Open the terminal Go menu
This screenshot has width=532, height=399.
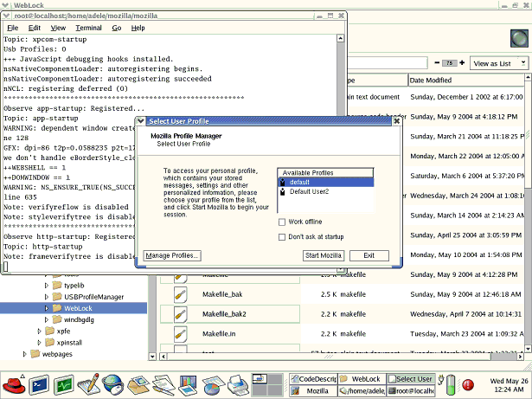click(x=117, y=28)
